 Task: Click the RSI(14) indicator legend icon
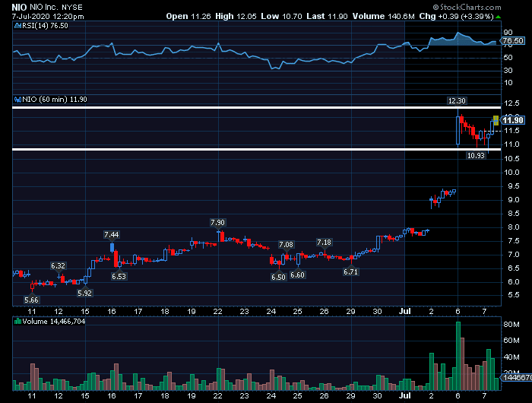click(x=17, y=25)
